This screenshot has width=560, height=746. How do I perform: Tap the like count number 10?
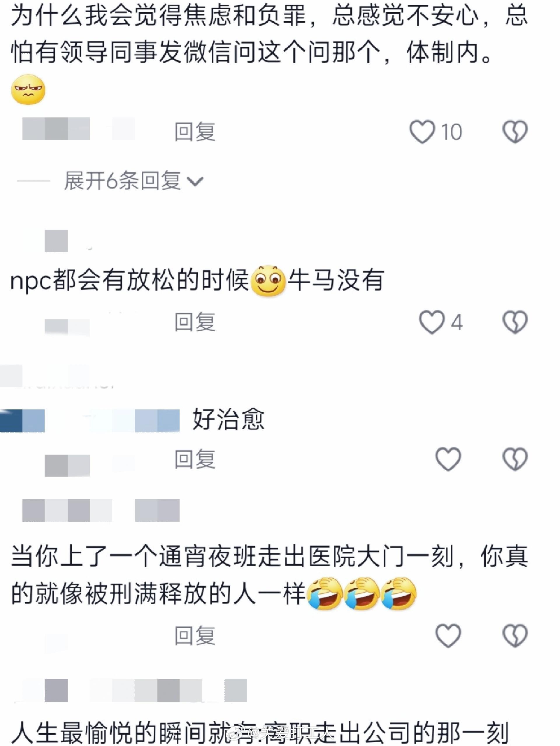pos(451,132)
